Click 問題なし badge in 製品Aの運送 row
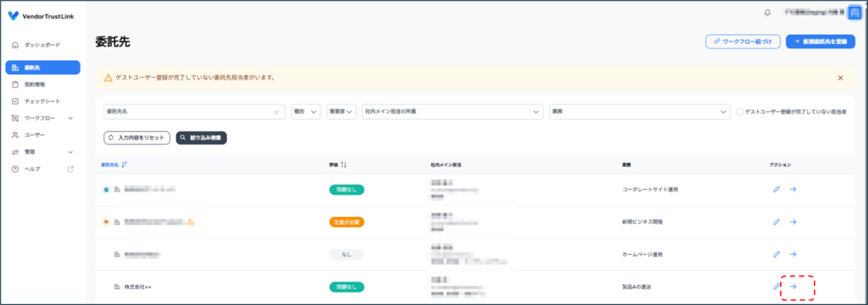This screenshot has width=868, height=305. tap(347, 286)
